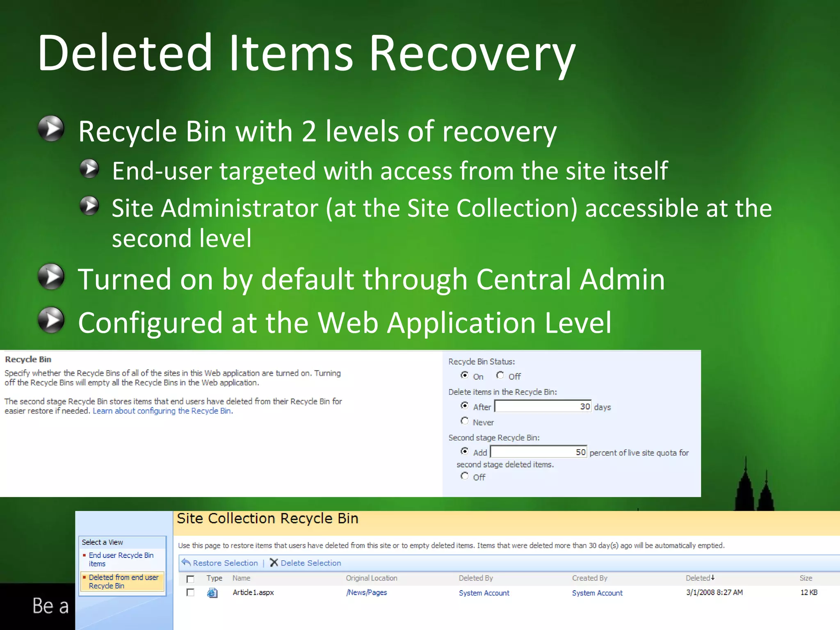Select the Recycle Bin Status On radio
This screenshot has height=630, width=840.
(464, 375)
